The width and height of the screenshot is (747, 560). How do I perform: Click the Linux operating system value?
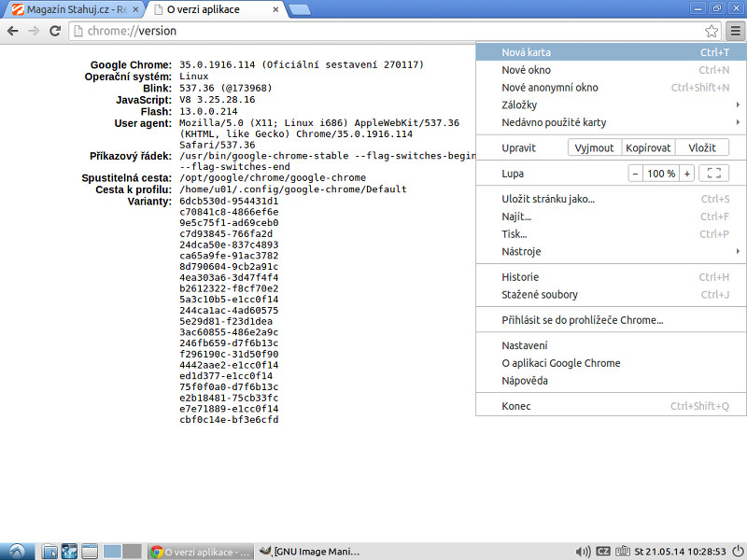[x=194, y=77]
